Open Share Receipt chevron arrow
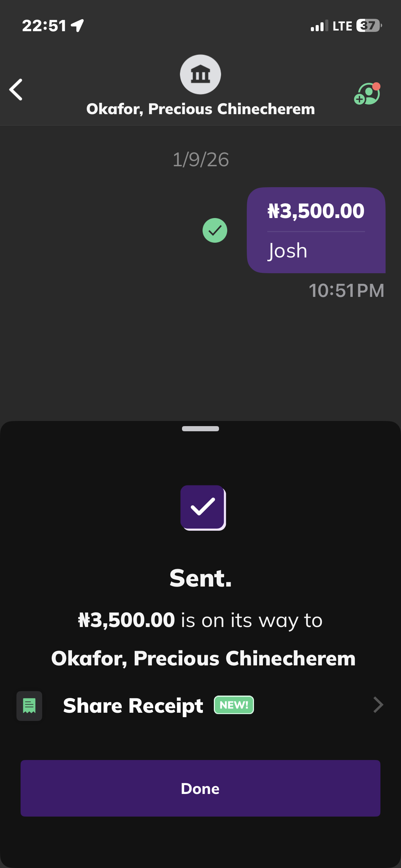Image resolution: width=401 pixels, height=868 pixels. pos(378,705)
